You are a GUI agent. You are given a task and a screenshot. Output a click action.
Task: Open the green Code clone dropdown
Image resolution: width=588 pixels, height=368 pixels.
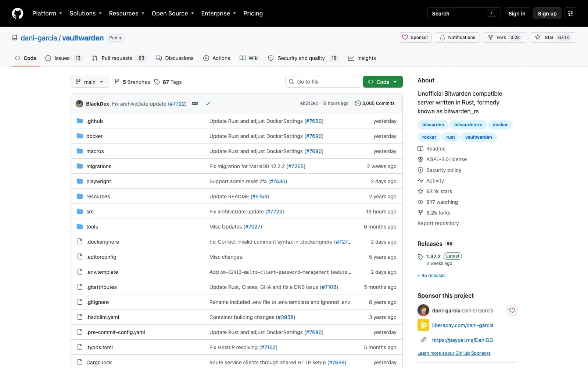tap(383, 82)
